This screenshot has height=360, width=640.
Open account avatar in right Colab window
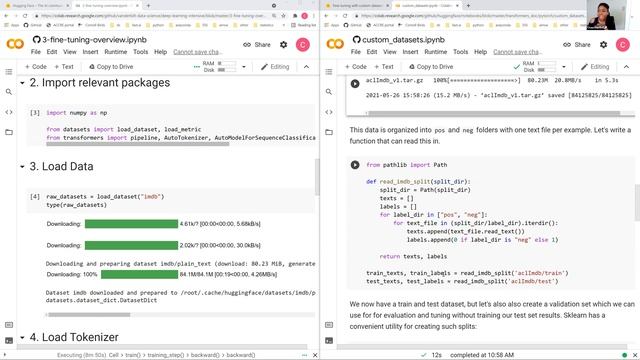[623, 44]
